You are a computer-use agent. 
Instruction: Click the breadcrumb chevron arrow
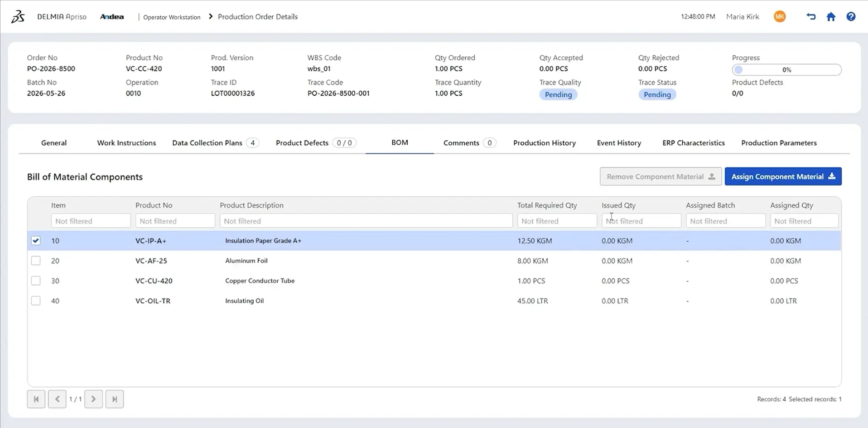coord(211,16)
